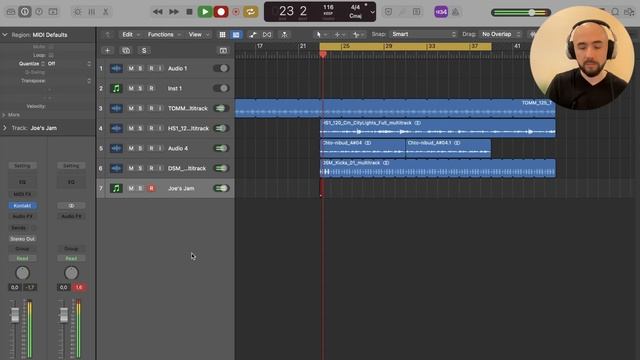Click the Rewind transport button
The height and width of the screenshot is (360, 640).
point(158,12)
